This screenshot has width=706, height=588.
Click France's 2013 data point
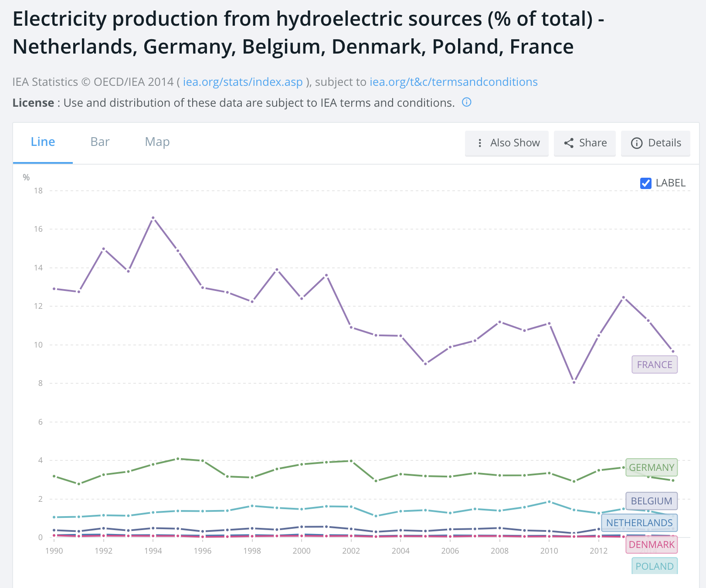coord(624,297)
